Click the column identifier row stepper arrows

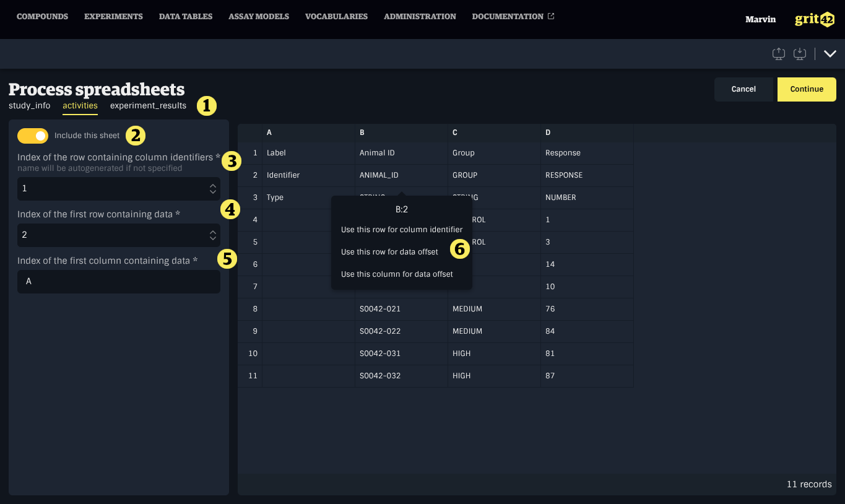point(213,188)
